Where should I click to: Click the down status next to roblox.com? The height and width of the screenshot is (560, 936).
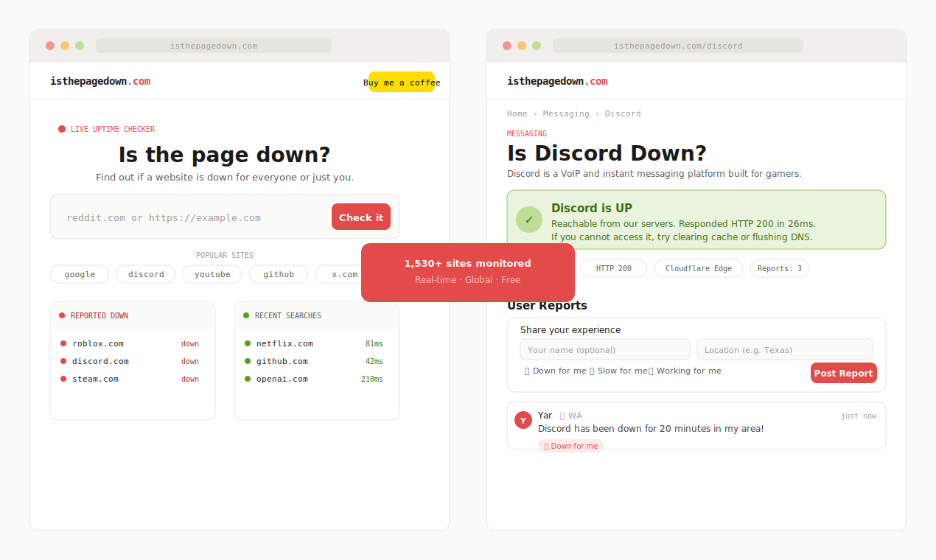(190, 343)
